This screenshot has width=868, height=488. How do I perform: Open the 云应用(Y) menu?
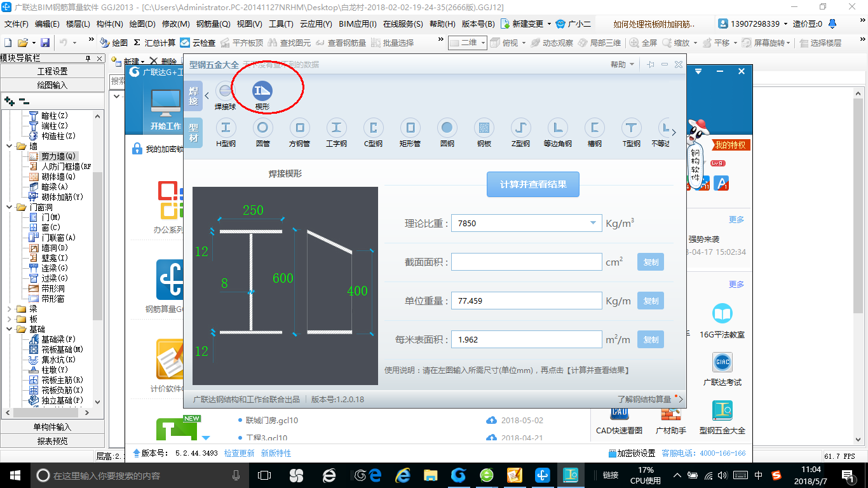click(x=316, y=24)
